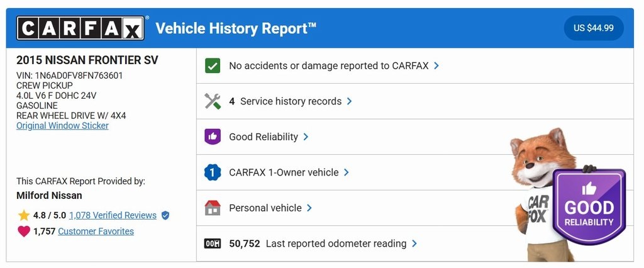Open the Customer Favorites link
644x268 pixels.
click(96, 232)
